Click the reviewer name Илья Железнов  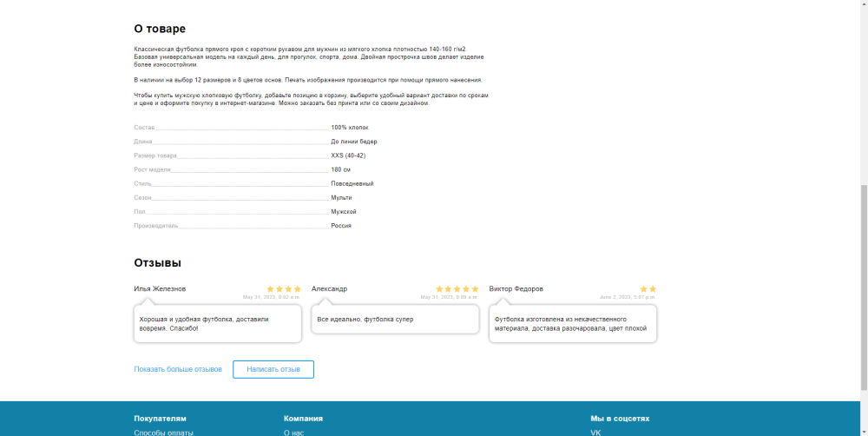click(x=160, y=289)
